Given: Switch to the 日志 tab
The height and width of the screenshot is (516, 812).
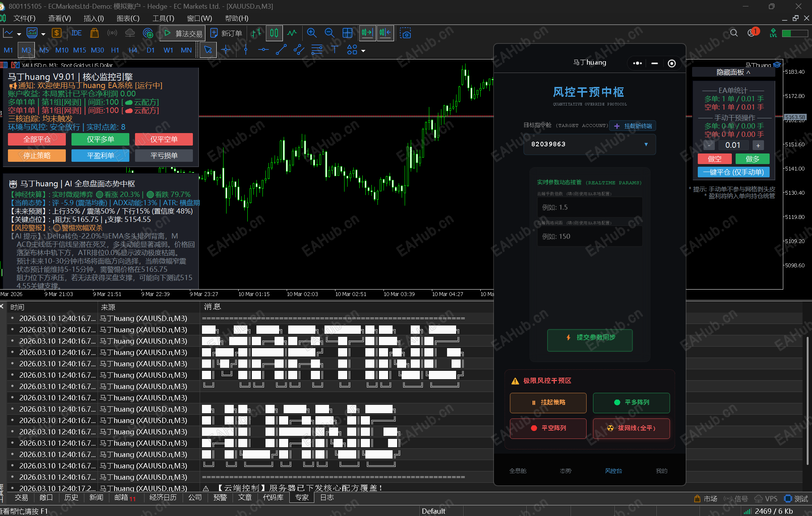Looking at the screenshot, I should point(327,497).
